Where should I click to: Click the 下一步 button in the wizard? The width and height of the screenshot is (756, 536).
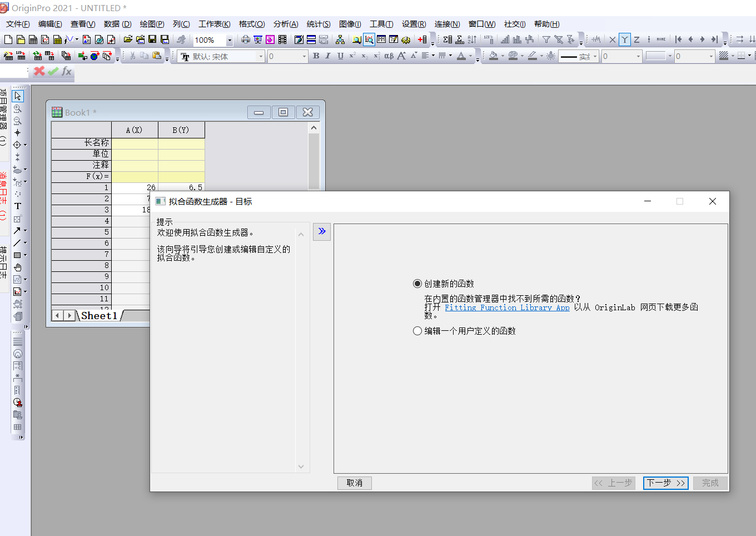(x=665, y=483)
